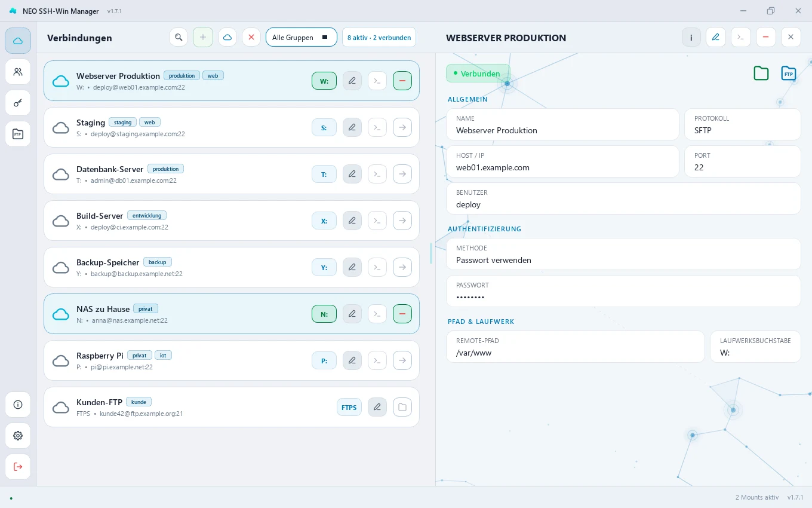Edit connection from the details header pencil
The image size is (812, 508).
click(x=716, y=37)
